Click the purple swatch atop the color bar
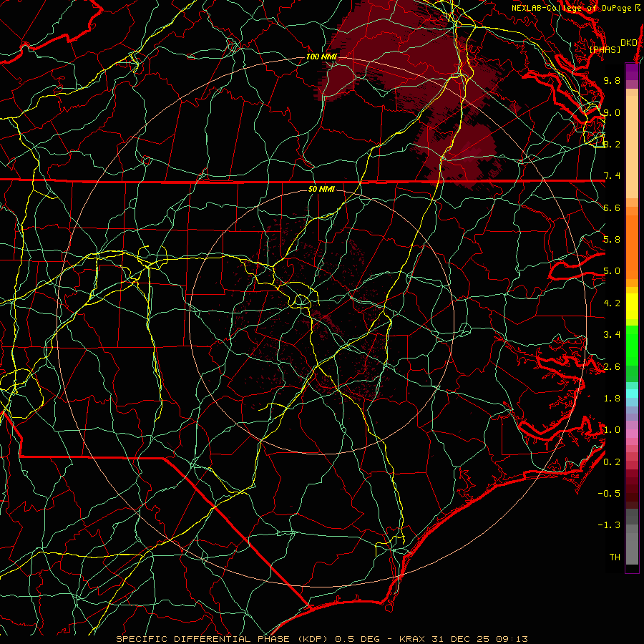 [632, 72]
